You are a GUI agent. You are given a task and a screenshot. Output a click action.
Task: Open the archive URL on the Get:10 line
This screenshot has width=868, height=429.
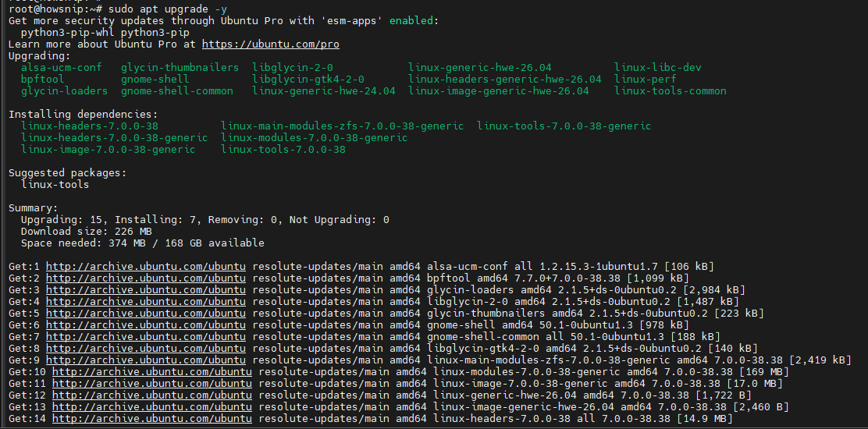pos(152,371)
